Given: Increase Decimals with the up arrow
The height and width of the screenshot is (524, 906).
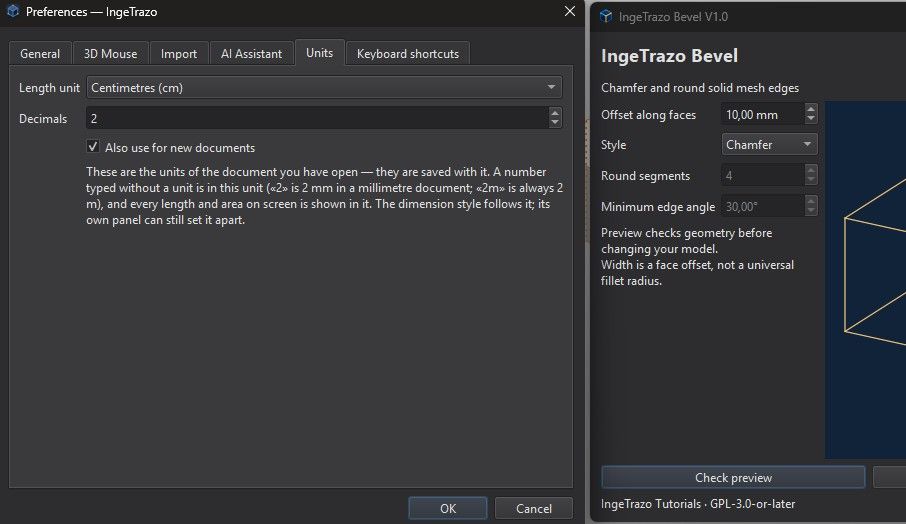Looking at the screenshot, I should (x=555, y=113).
